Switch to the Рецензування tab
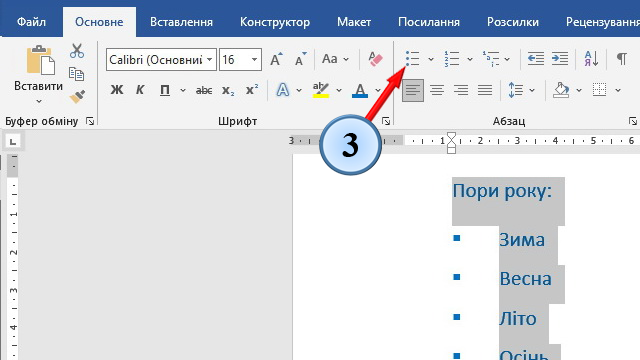Viewport: 640px width, 360px height. point(602,22)
